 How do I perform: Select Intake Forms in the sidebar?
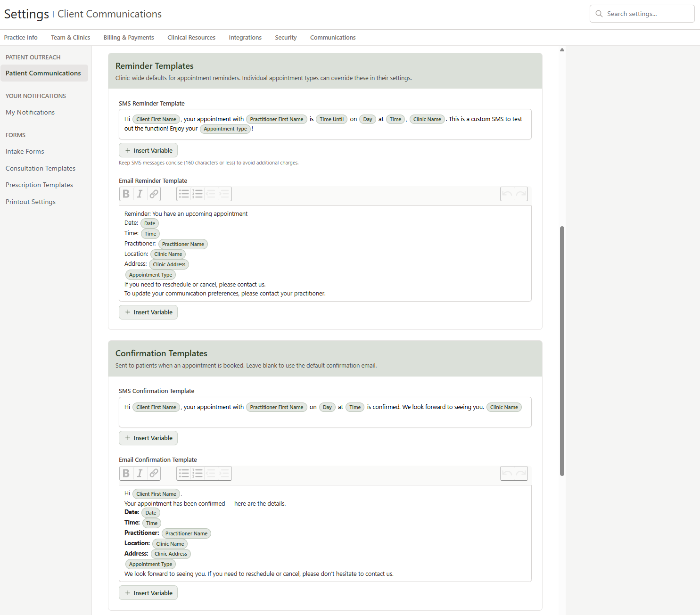pos(25,151)
